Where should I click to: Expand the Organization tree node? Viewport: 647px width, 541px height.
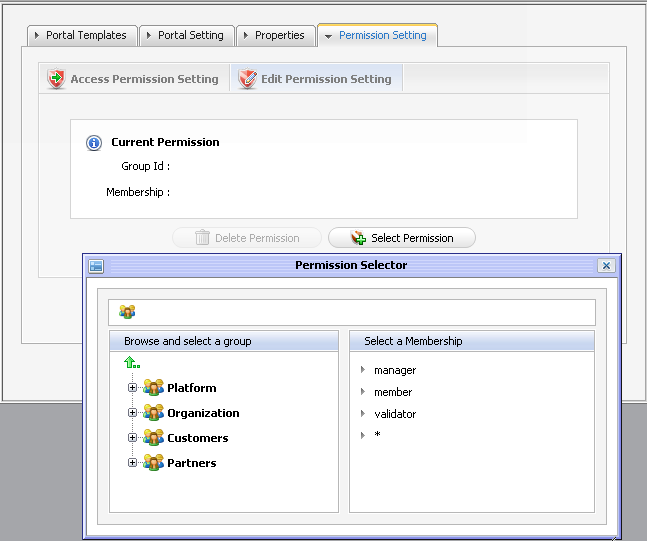[x=132, y=413]
